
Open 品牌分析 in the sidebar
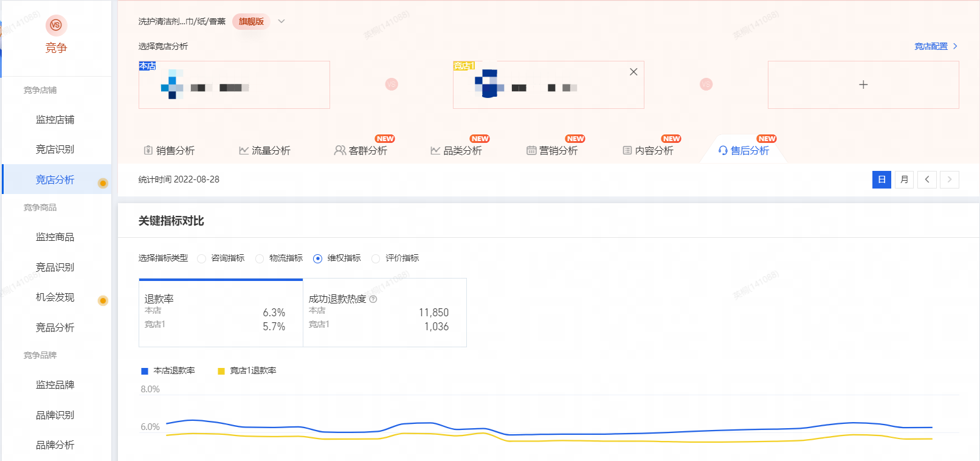click(55, 445)
